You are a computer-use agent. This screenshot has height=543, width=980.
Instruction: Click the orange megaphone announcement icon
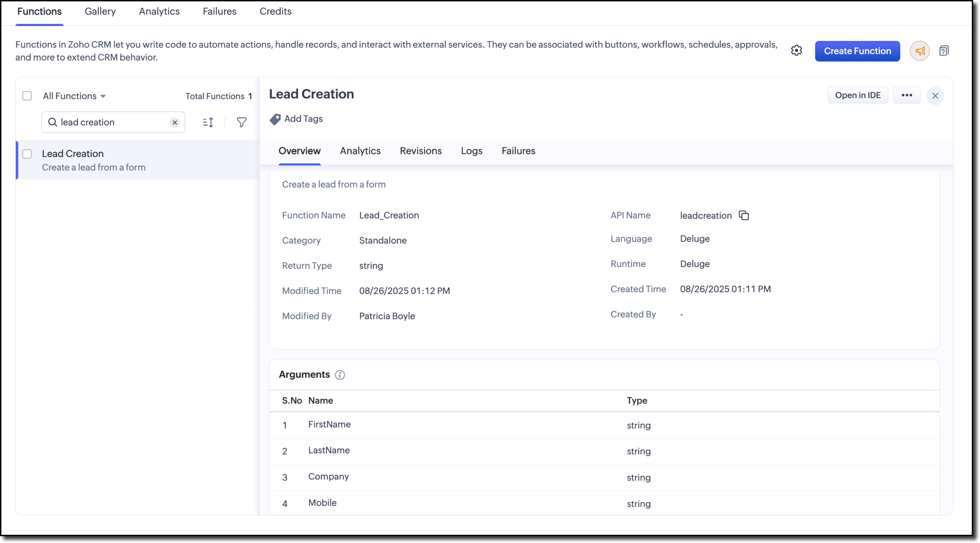pos(920,51)
